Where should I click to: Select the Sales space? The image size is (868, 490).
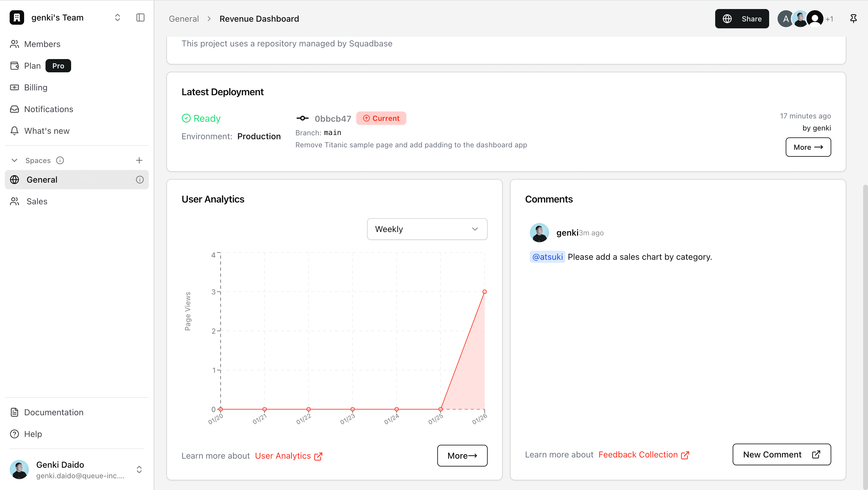pos(37,202)
